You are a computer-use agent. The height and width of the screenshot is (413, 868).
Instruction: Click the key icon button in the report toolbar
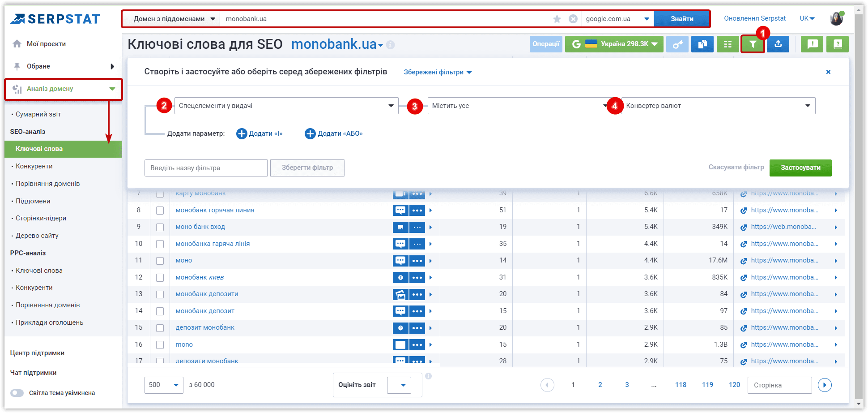tap(677, 44)
